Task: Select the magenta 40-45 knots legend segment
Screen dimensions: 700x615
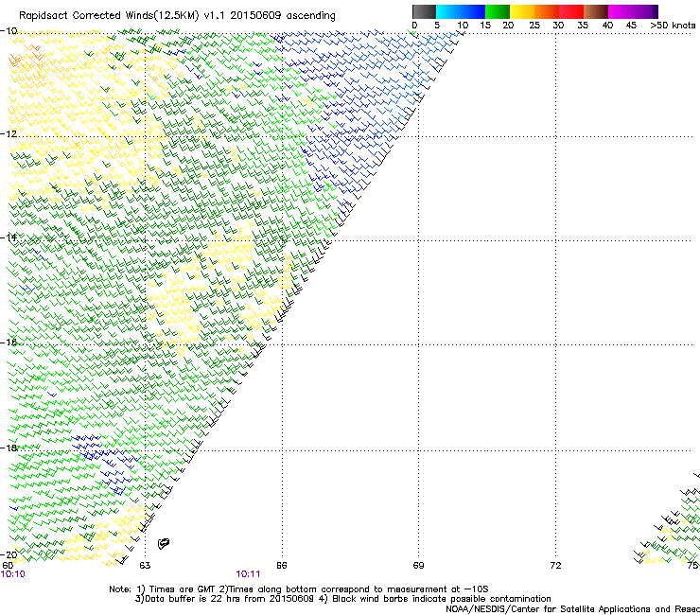Action: pyautogui.click(x=621, y=11)
